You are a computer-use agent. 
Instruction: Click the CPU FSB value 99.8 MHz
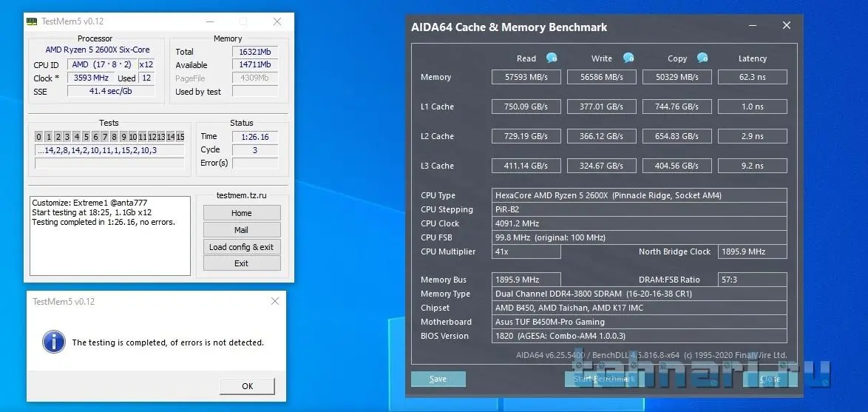click(x=640, y=237)
